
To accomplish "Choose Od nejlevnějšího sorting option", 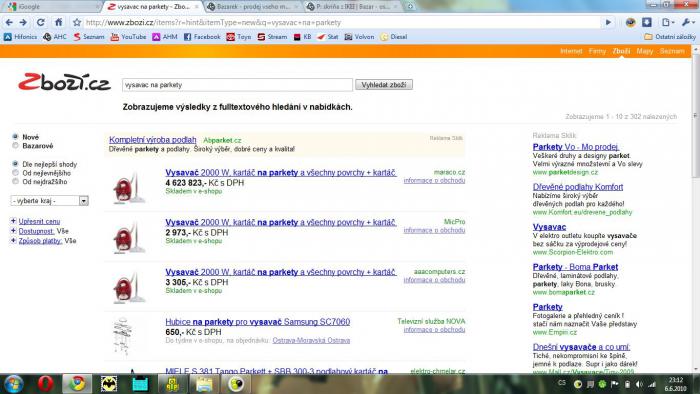I will click(16, 173).
